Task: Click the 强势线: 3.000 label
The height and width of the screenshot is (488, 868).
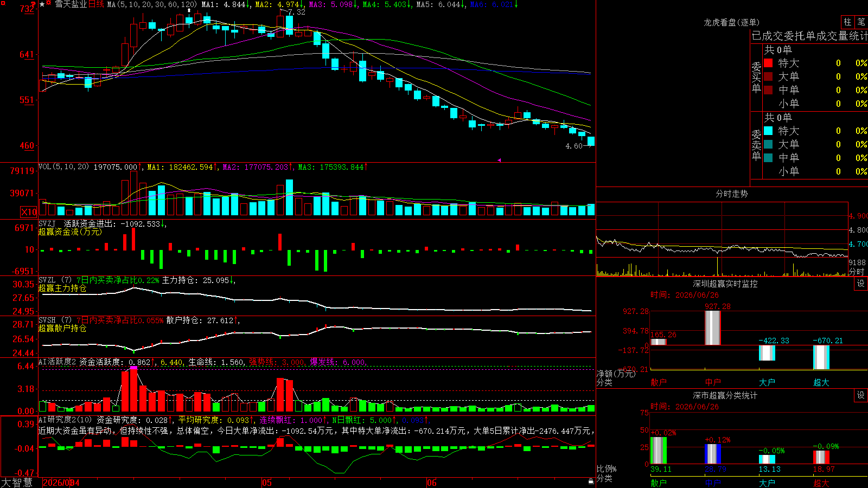Action: pyautogui.click(x=277, y=362)
